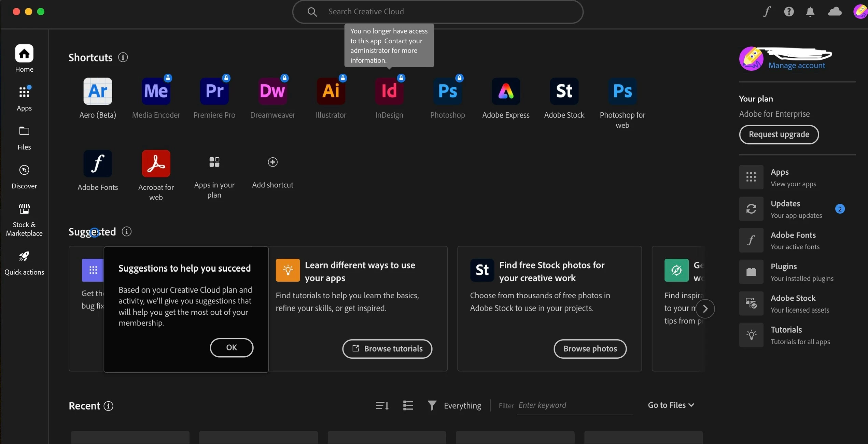
Task: Click the Enter keyword filter field
Action: click(575, 405)
